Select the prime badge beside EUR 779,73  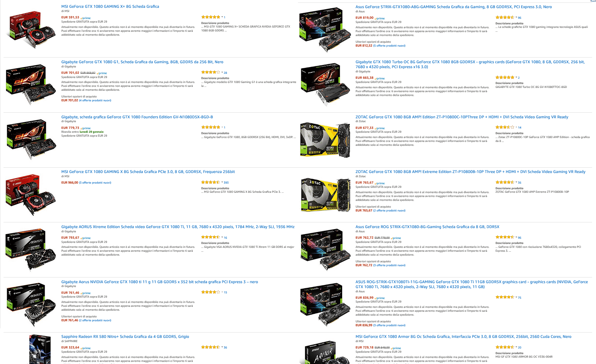[x=85, y=128]
